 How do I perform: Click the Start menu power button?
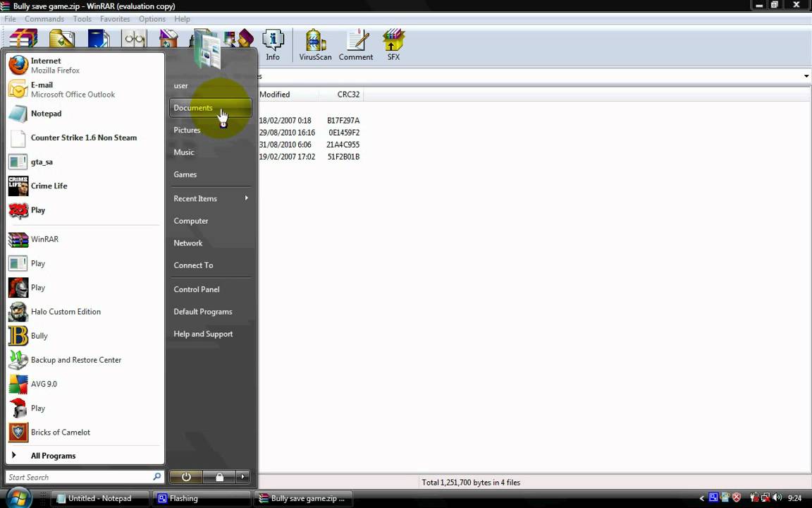[186, 476]
